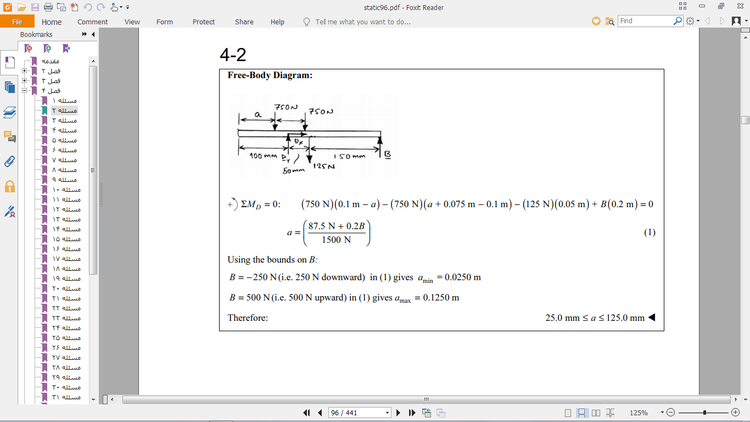Click the orange File button

[17, 21]
